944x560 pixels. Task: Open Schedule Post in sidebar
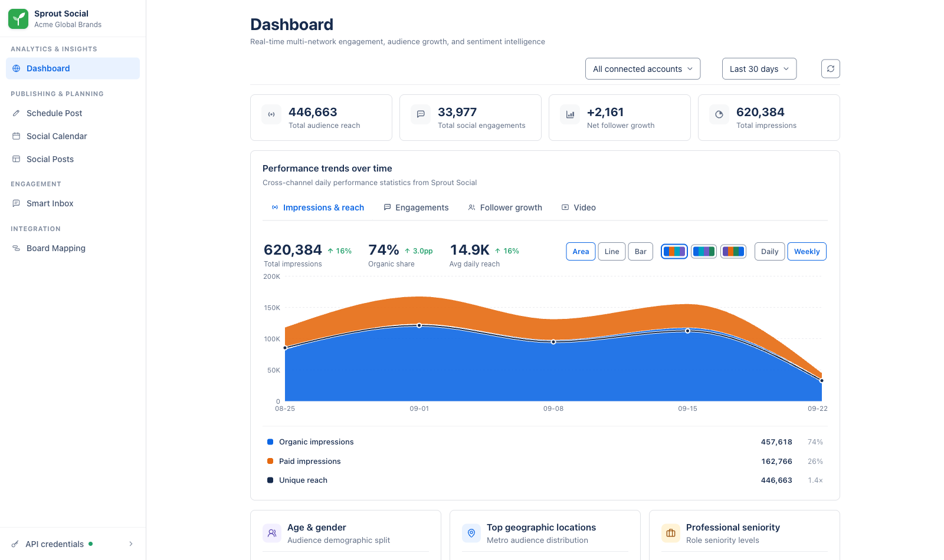tap(73, 113)
